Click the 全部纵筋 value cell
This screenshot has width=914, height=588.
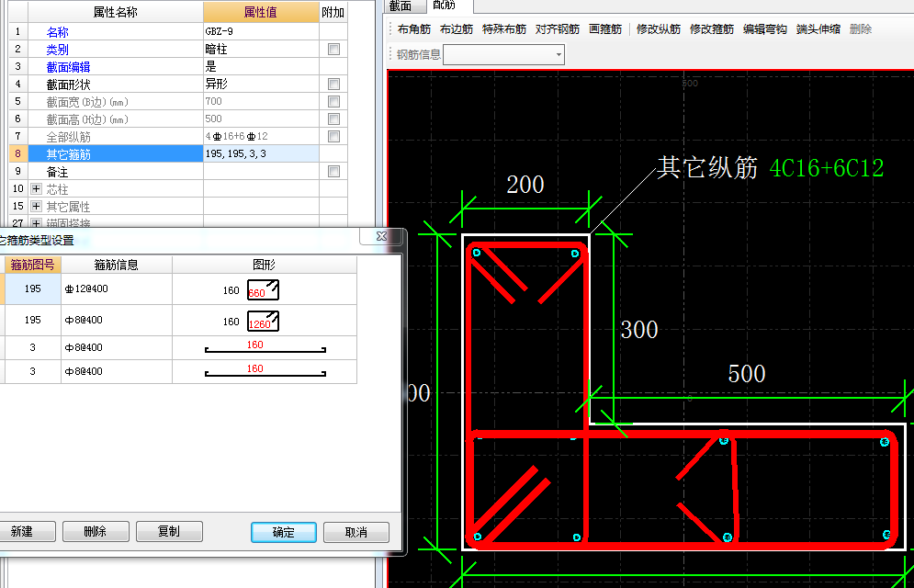point(261,136)
